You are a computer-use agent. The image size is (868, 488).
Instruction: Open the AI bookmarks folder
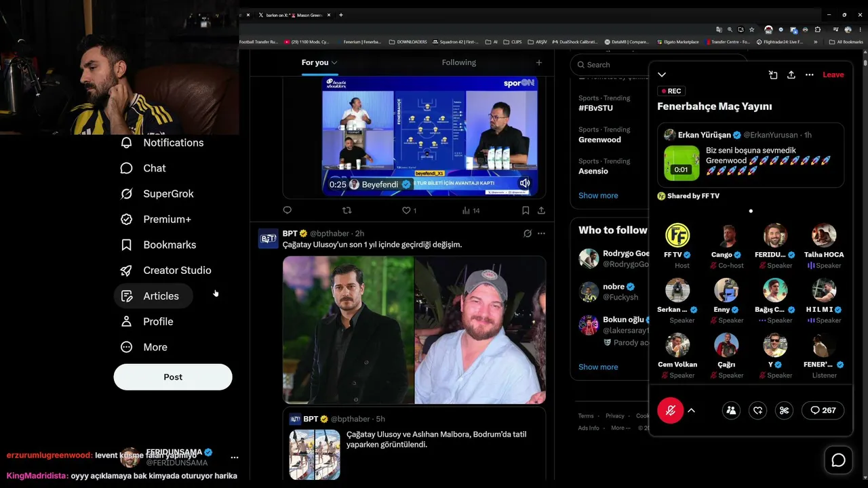[492, 42]
